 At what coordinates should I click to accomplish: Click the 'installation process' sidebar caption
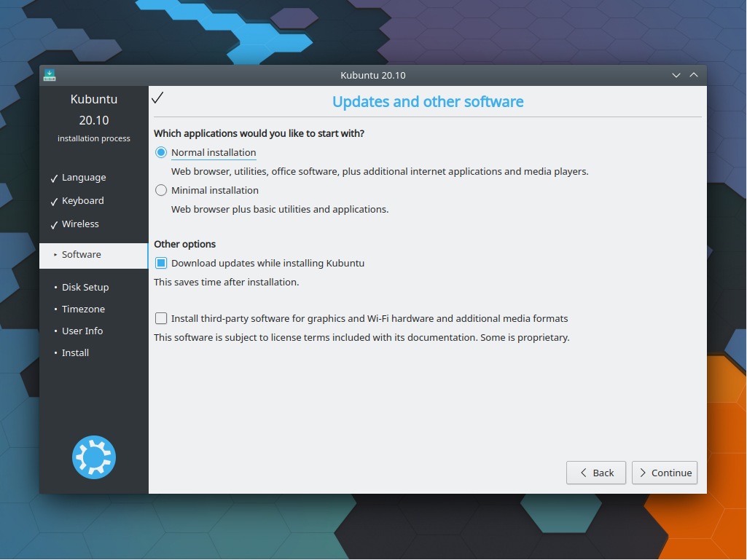coord(94,138)
